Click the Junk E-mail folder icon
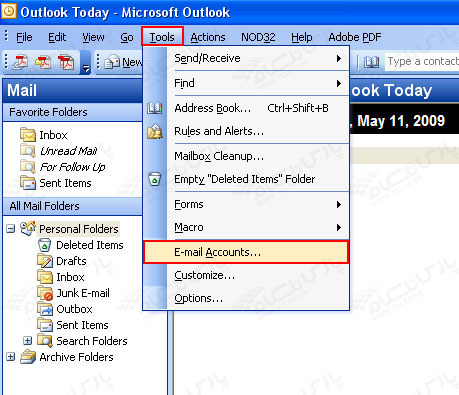The height and width of the screenshot is (395, 459). coord(45,293)
